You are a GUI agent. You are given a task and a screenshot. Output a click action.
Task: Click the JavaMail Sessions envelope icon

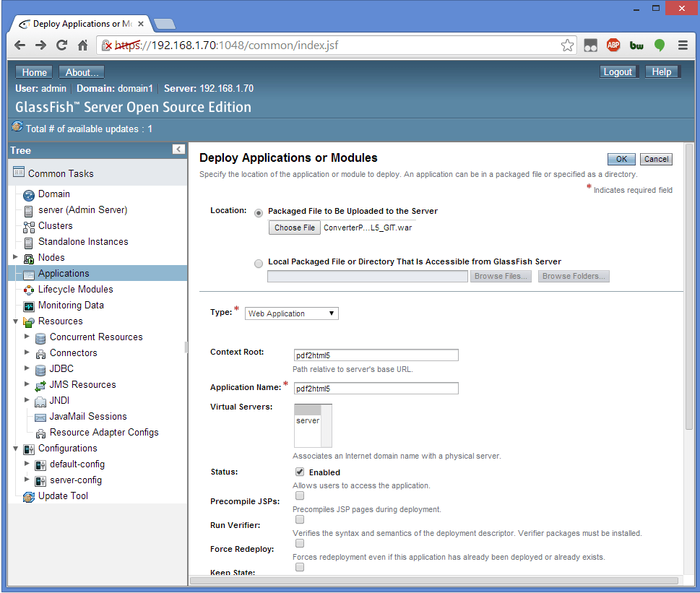coord(40,417)
